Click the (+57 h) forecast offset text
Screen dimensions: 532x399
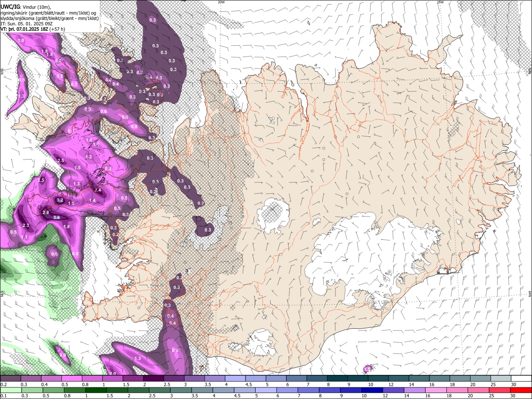tap(57, 29)
